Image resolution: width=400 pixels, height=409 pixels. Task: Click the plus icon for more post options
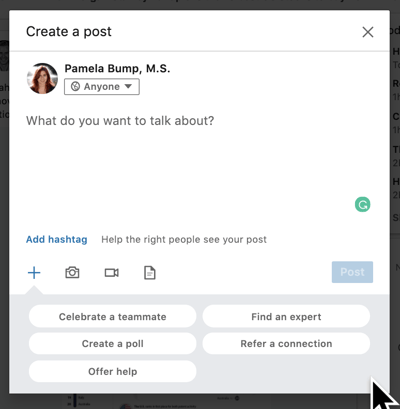[34, 273]
